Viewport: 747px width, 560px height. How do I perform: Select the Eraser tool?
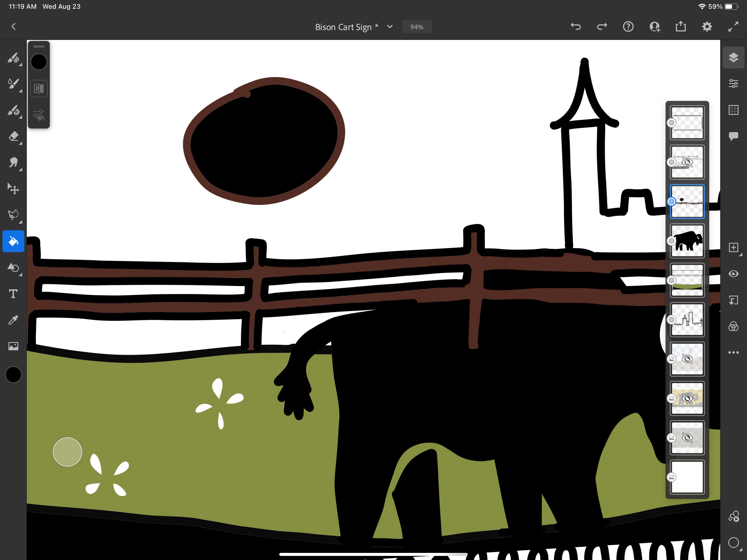[x=13, y=136]
